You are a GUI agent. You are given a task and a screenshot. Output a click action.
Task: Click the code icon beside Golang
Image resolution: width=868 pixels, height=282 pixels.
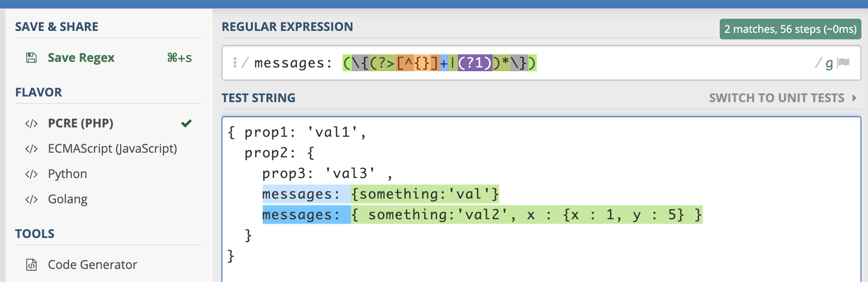30,199
